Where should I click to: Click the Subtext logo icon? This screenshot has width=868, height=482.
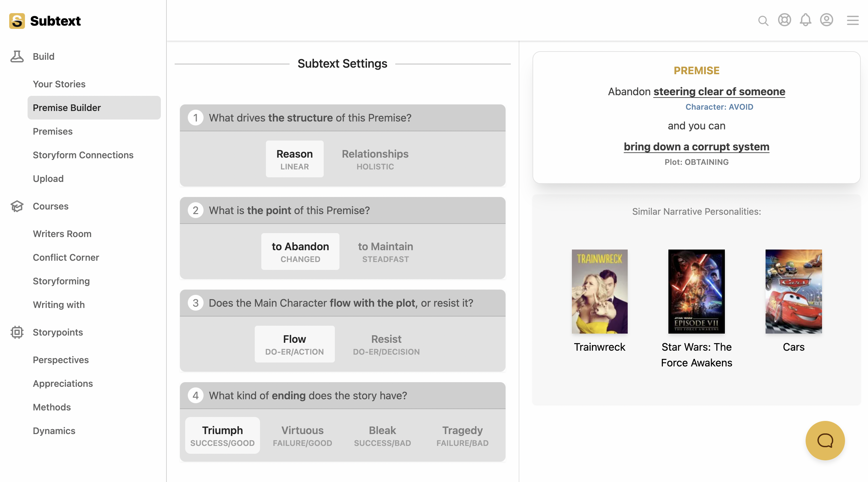coord(17,21)
